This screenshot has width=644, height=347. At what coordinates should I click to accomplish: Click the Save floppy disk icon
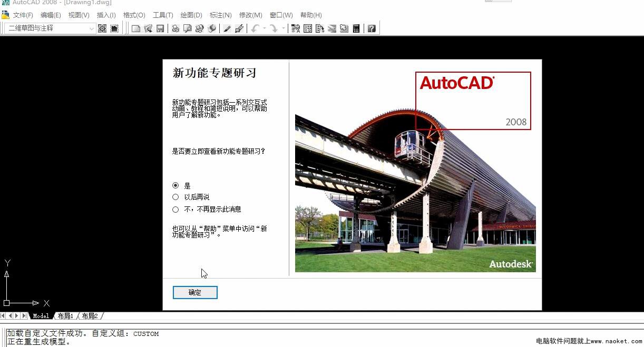[160, 28]
